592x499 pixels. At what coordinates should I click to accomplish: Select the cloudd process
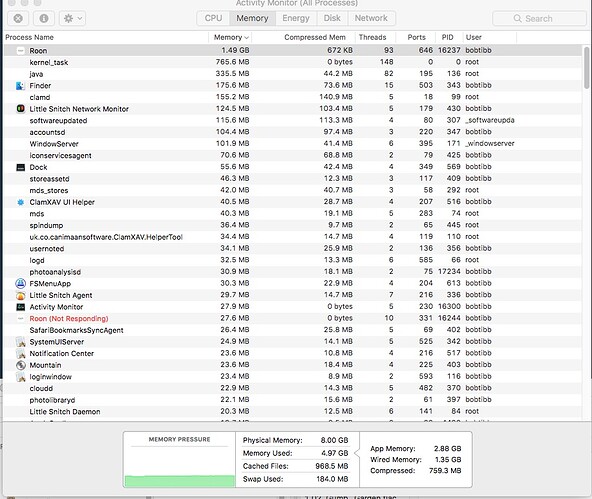293,388
